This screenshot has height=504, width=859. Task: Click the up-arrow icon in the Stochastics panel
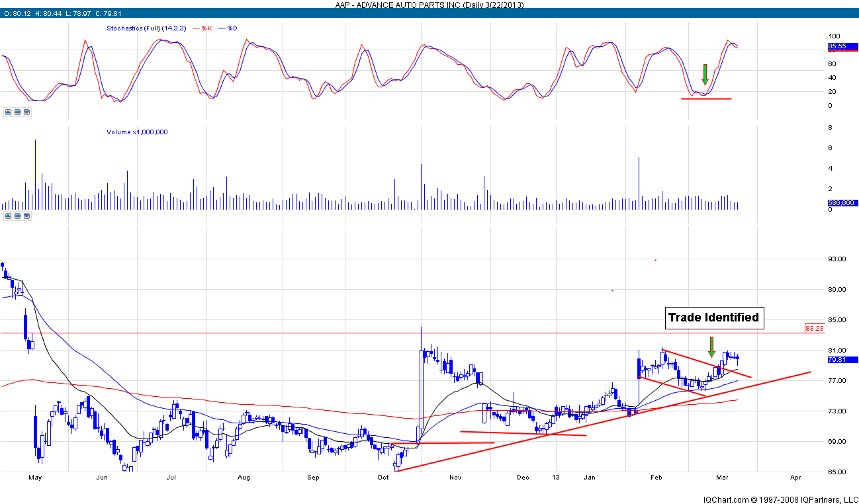tap(7, 112)
